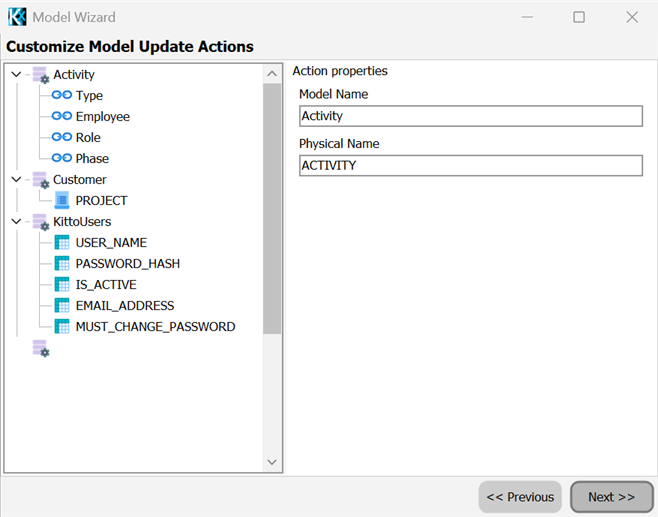Click the link icon beside Type
This screenshot has height=517, width=658.
click(62, 95)
